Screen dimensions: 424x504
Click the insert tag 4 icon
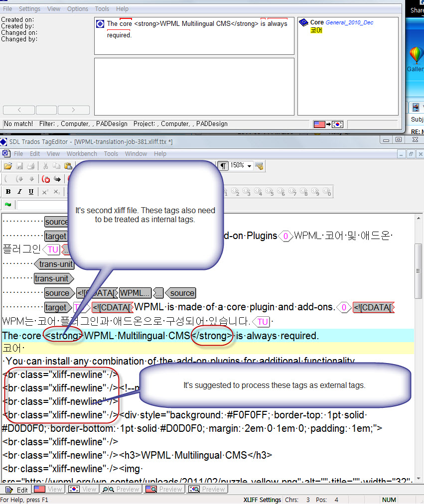coord(258,192)
